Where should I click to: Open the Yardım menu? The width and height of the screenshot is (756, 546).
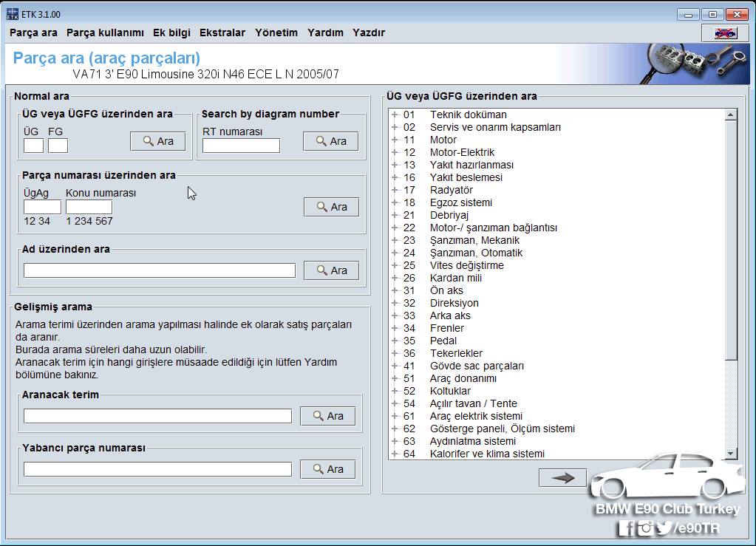tap(325, 33)
